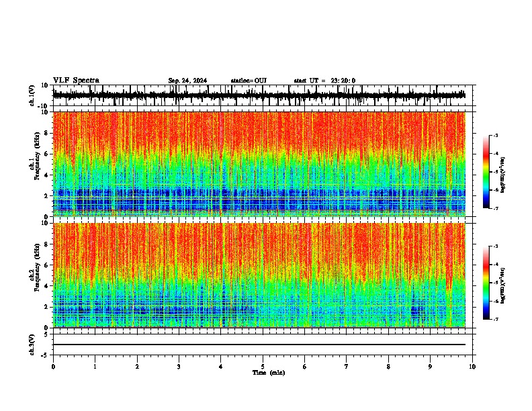Click the "start UT = 23:20:0" header text

pyautogui.click(x=324, y=81)
